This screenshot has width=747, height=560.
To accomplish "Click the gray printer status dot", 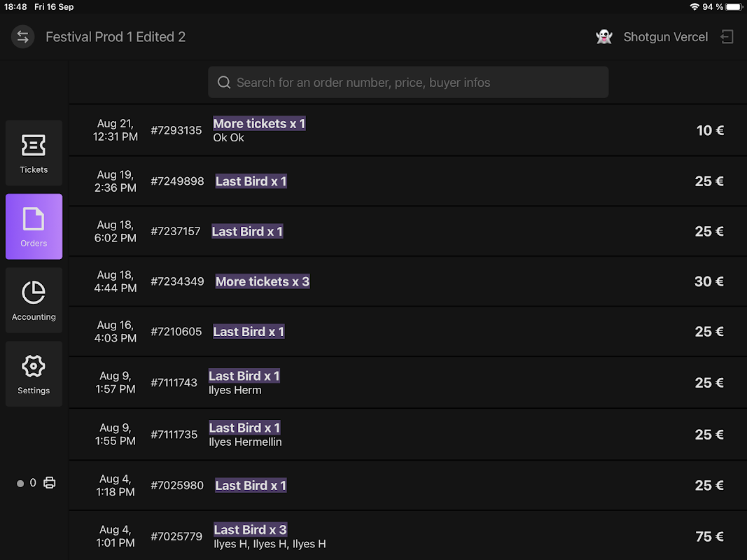I will point(20,483).
